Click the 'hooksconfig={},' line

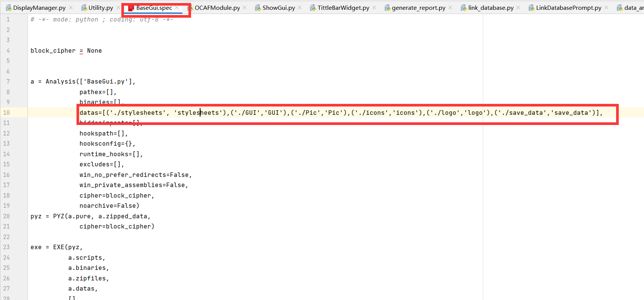(x=107, y=144)
